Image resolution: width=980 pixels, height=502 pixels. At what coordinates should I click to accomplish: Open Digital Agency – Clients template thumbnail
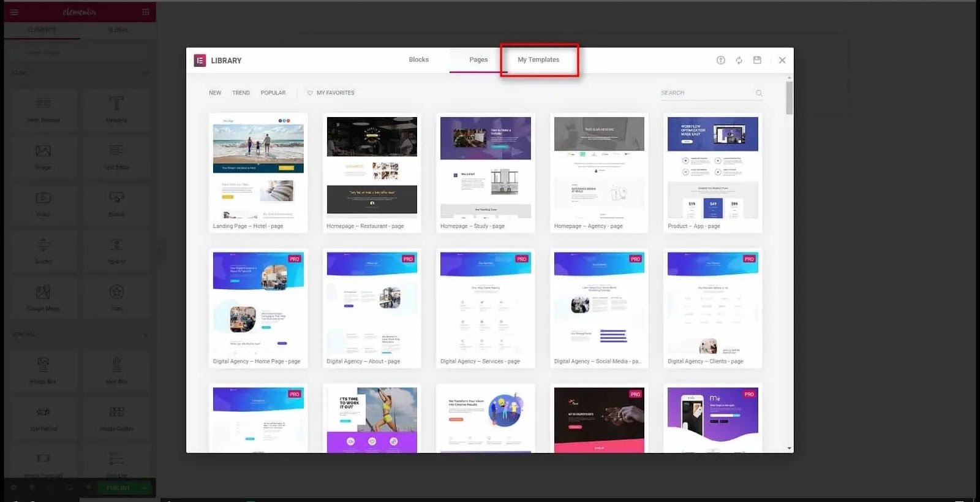713,303
